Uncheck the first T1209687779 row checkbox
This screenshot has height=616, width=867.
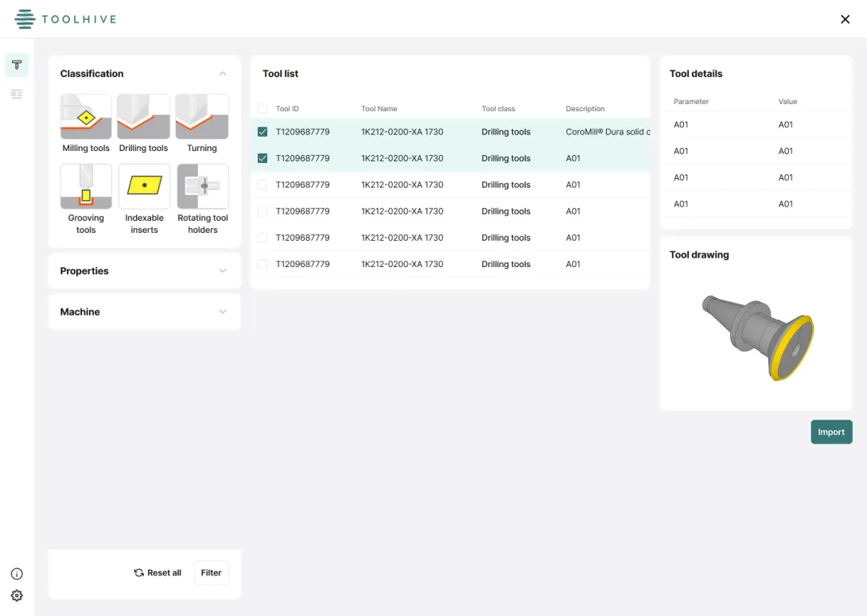coord(262,131)
